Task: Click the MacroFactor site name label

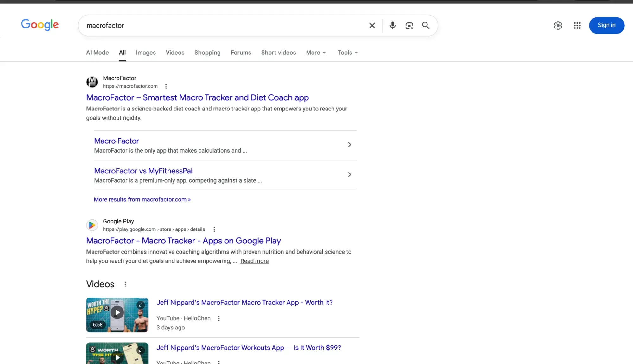Action: [119, 78]
